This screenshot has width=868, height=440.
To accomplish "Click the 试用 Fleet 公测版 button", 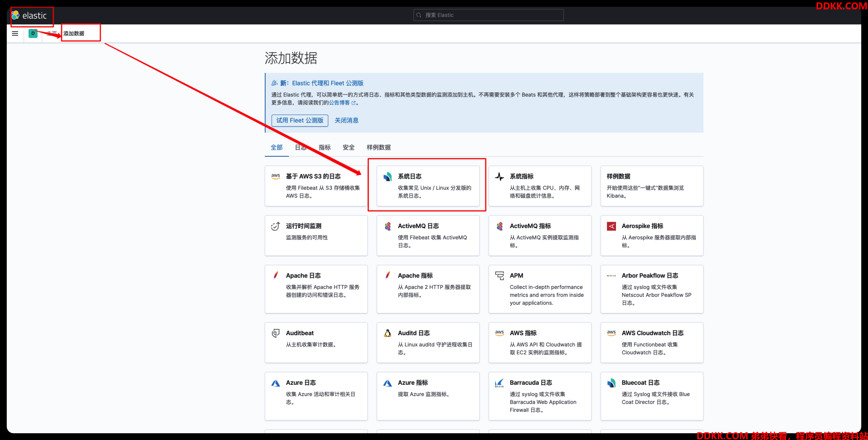I will [300, 120].
